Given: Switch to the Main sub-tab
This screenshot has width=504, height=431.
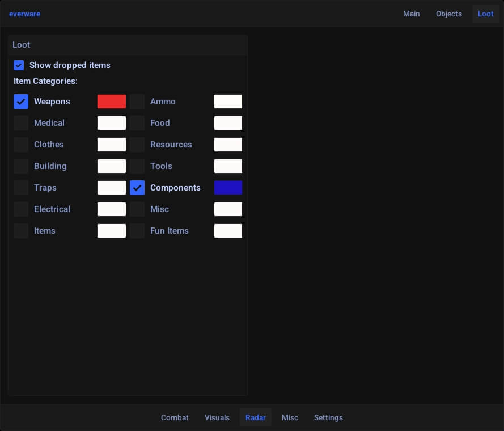Looking at the screenshot, I should click(x=411, y=14).
